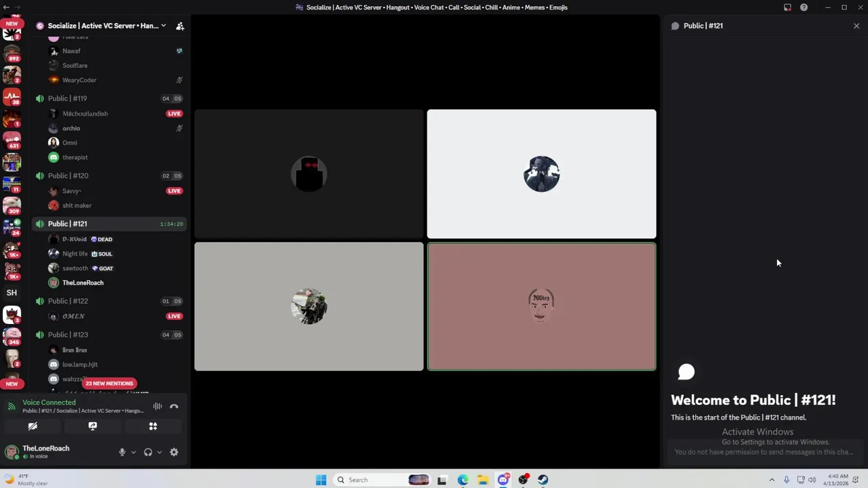Join Public | #120 voice channel
This screenshot has height=488, width=868.
coord(109,176)
